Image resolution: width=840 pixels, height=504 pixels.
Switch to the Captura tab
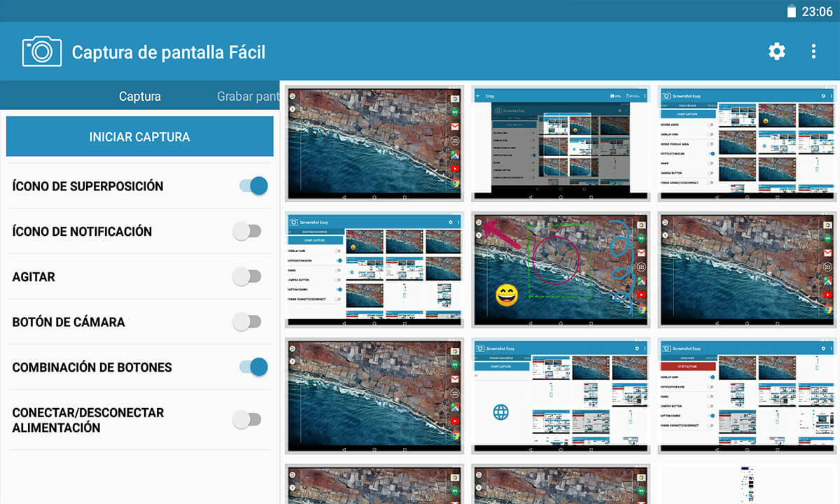click(x=140, y=97)
